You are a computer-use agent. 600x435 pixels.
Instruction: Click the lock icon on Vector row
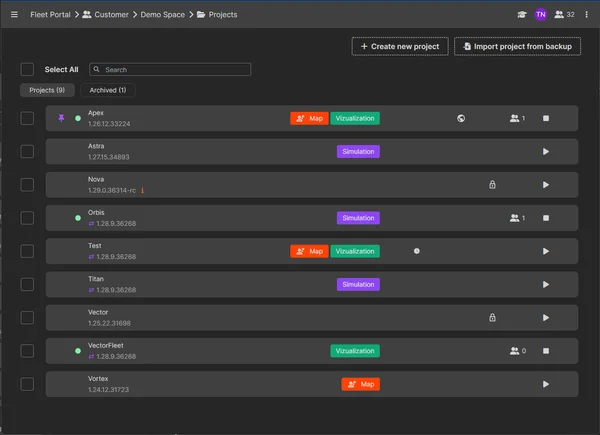[492, 318]
